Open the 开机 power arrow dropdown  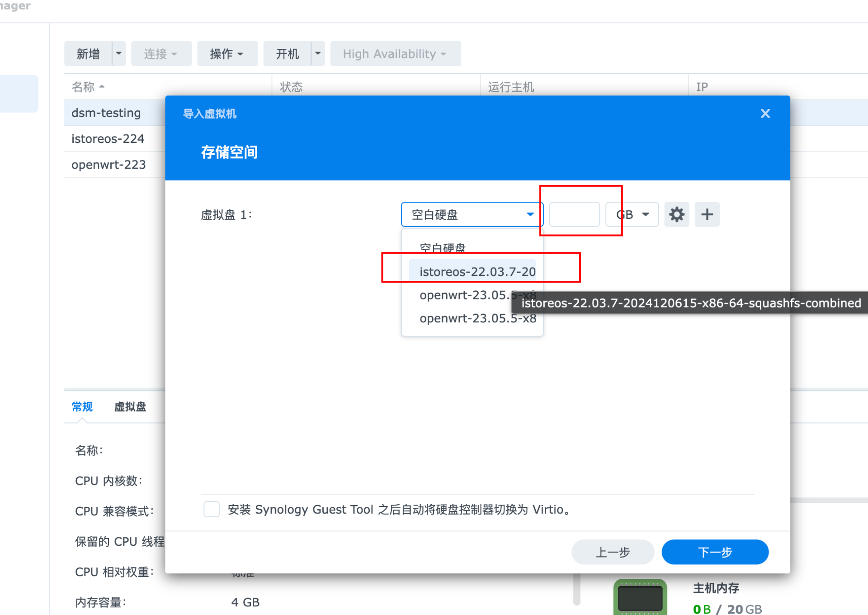coord(318,53)
